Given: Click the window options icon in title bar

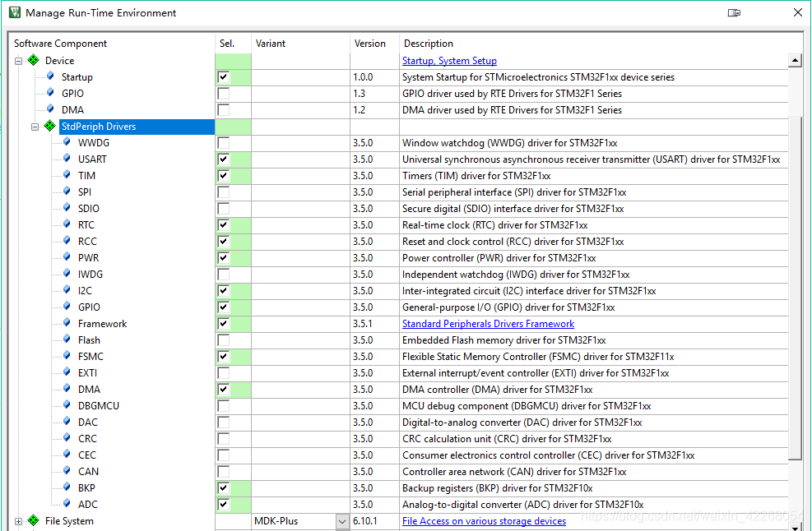Looking at the screenshot, I should 734,13.
